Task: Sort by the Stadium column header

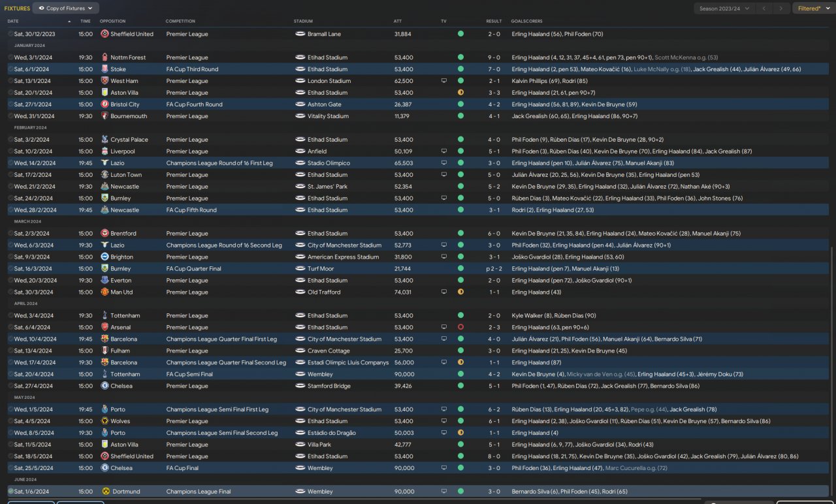Action: (x=303, y=22)
